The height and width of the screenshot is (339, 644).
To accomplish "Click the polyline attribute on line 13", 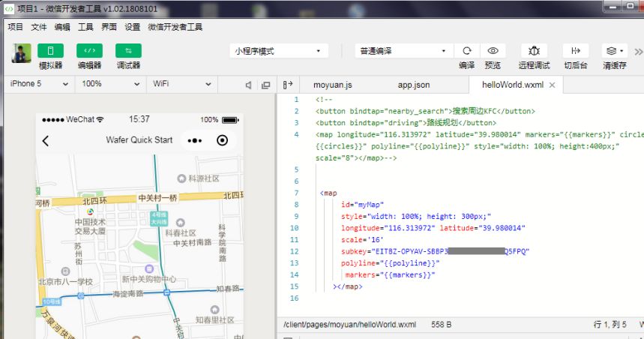I will 358,263.
